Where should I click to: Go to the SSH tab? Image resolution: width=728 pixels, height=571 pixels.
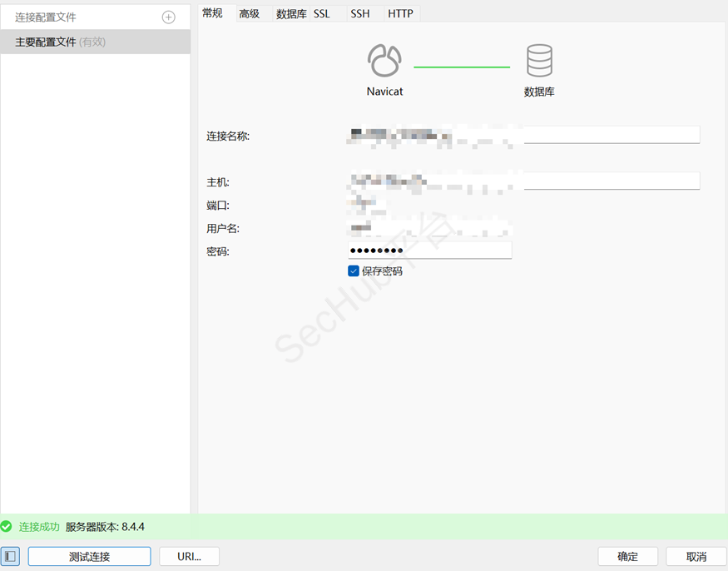pos(360,13)
